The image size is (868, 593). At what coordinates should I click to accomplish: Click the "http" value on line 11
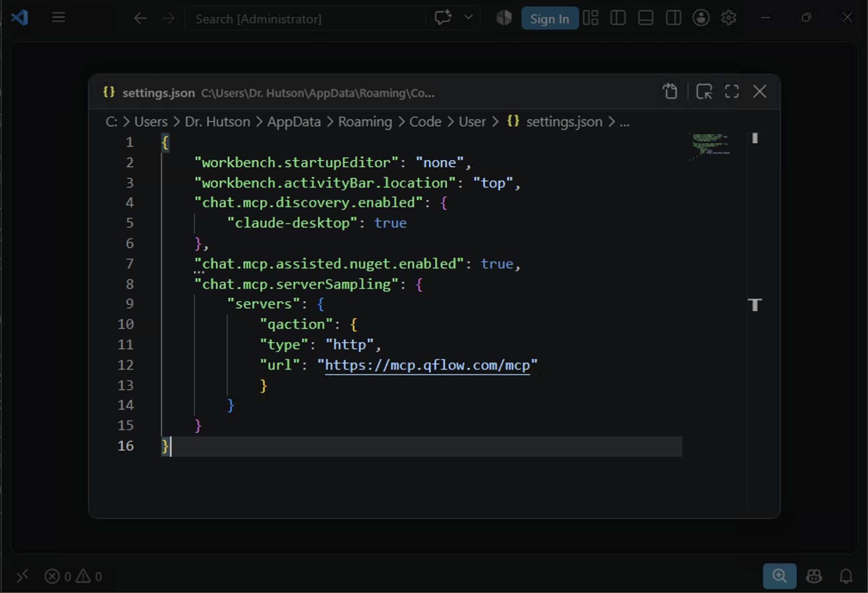tap(350, 345)
